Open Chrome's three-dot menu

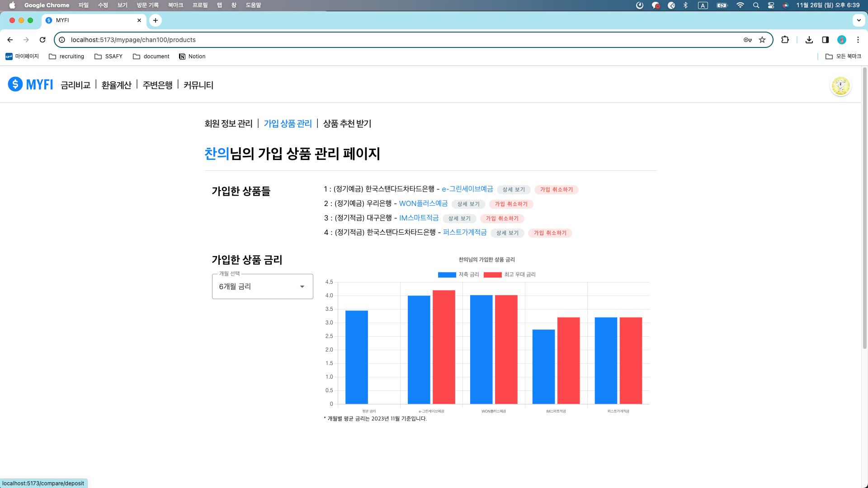click(x=858, y=40)
